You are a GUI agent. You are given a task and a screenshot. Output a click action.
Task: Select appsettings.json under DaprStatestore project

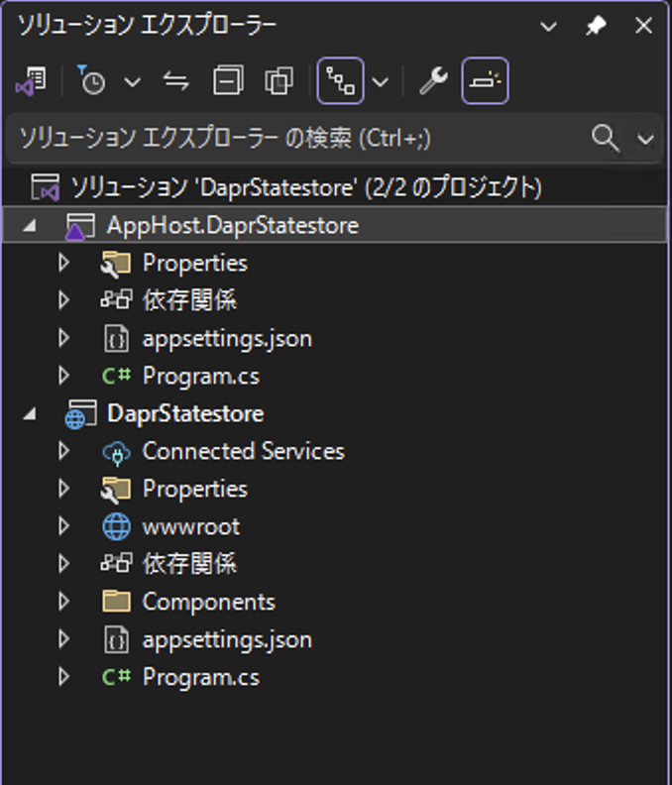(x=227, y=640)
